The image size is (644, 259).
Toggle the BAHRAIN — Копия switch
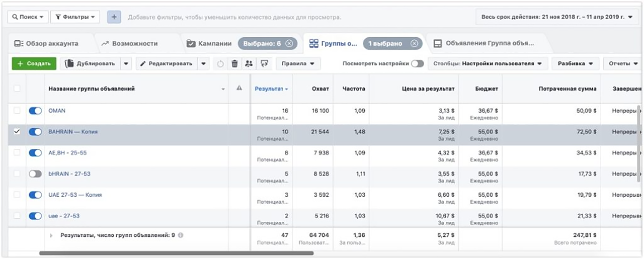click(35, 132)
